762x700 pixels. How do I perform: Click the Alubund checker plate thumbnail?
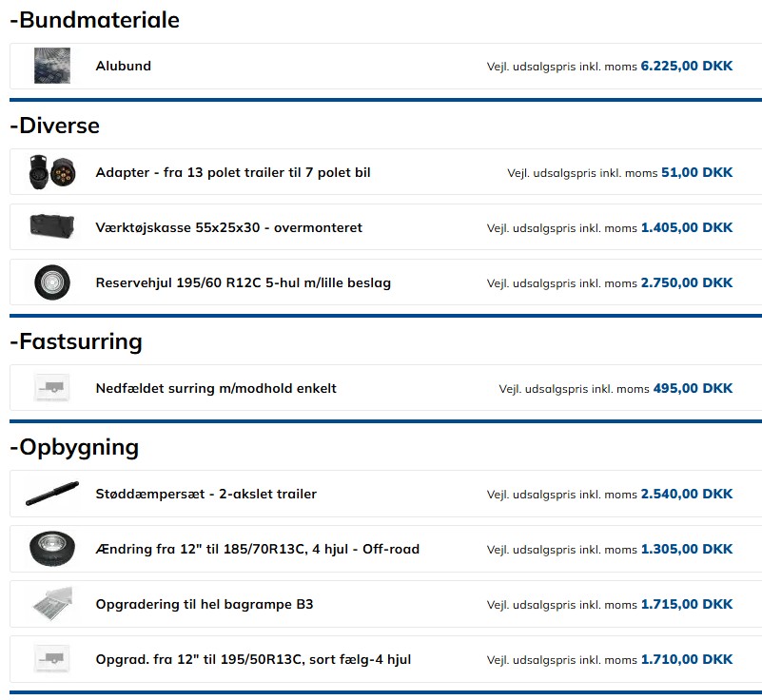(51, 67)
